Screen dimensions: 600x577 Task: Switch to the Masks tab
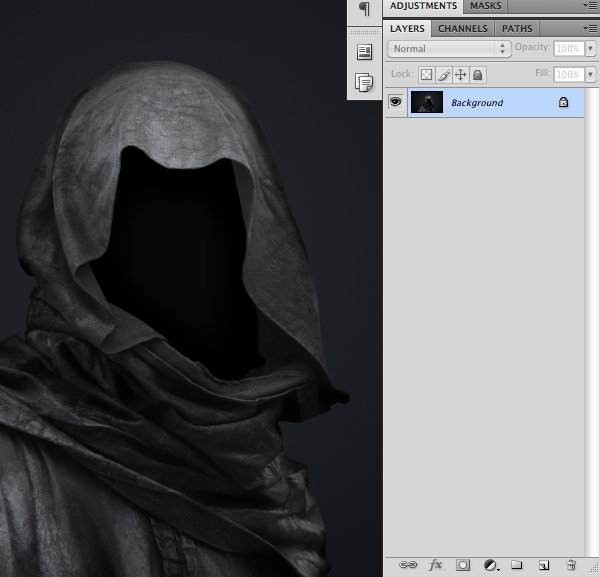(x=486, y=6)
